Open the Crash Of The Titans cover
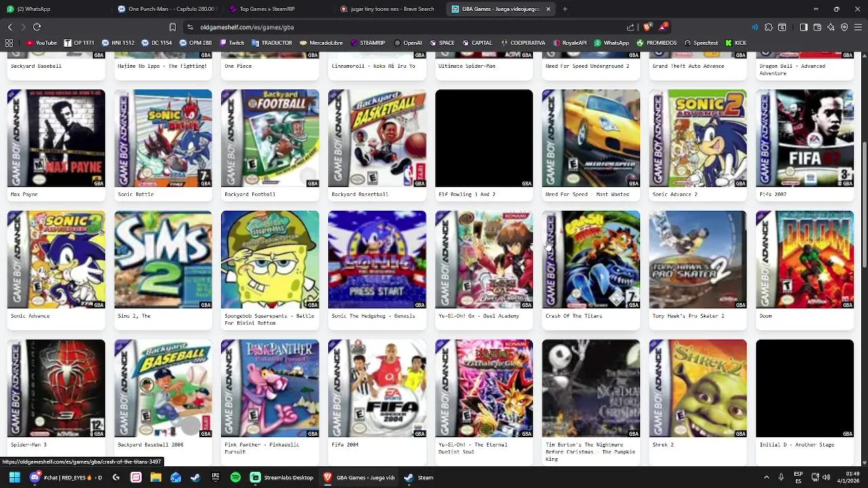This screenshot has width=868, height=488. (591, 260)
